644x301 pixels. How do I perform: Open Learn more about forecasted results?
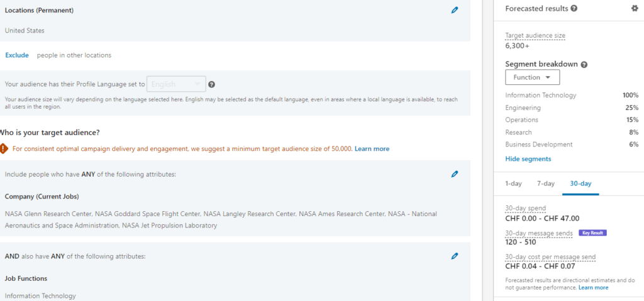click(x=593, y=287)
